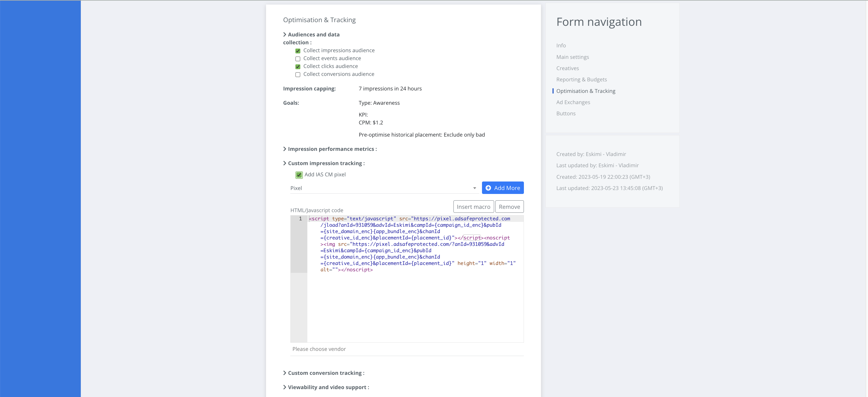Viewport: 868px width, 397px height.
Task: Click the 'Created: 2023-05-19' timestamp
Action: 603,177
